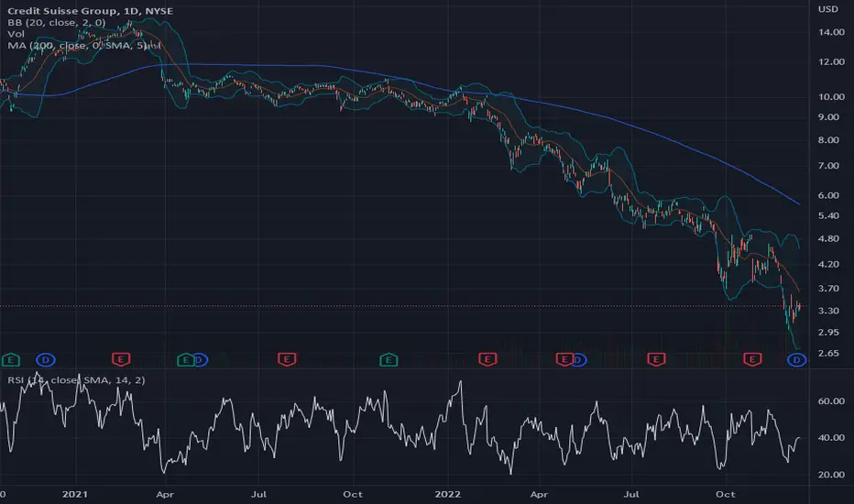854x504 pixels.
Task: Click red earnings marker just after 2022 label
Action: click(487, 359)
